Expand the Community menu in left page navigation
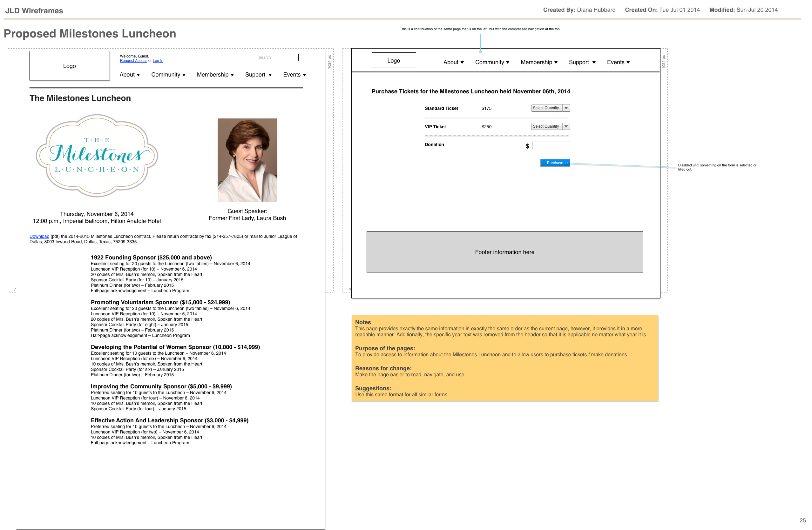 coord(168,75)
